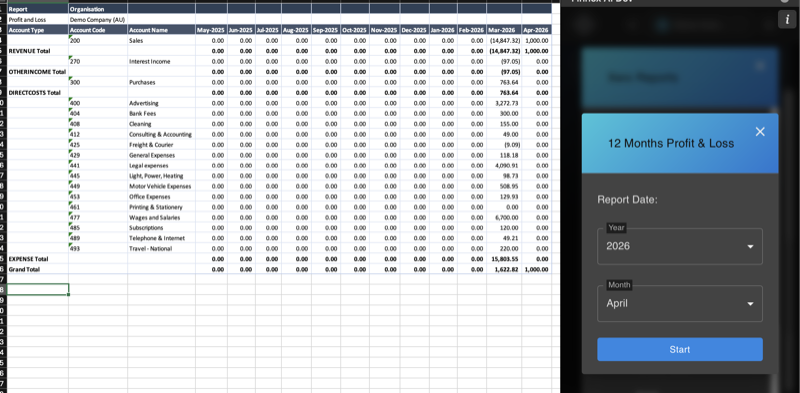Select the "Jan-2026" column header cell
The width and height of the screenshot is (800, 393).
(443, 30)
